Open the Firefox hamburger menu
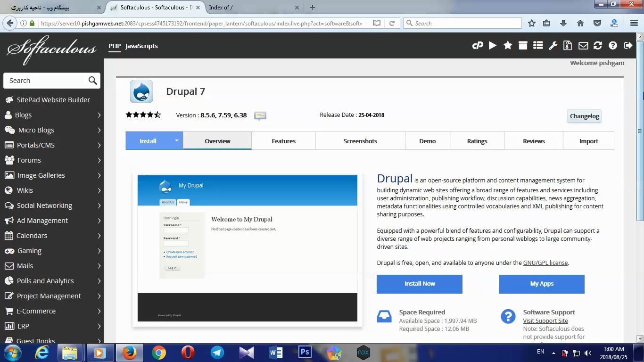The height and width of the screenshot is (362, 644). tap(634, 23)
